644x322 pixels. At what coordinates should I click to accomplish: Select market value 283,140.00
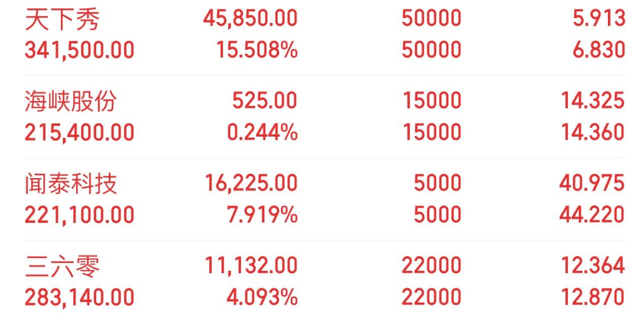pyautogui.click(x=80, y=297)
